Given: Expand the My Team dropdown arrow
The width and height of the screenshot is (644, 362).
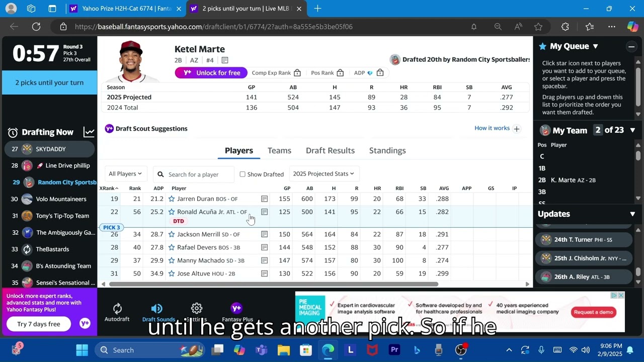Looking at the screenshot, I should coord(632,130).
